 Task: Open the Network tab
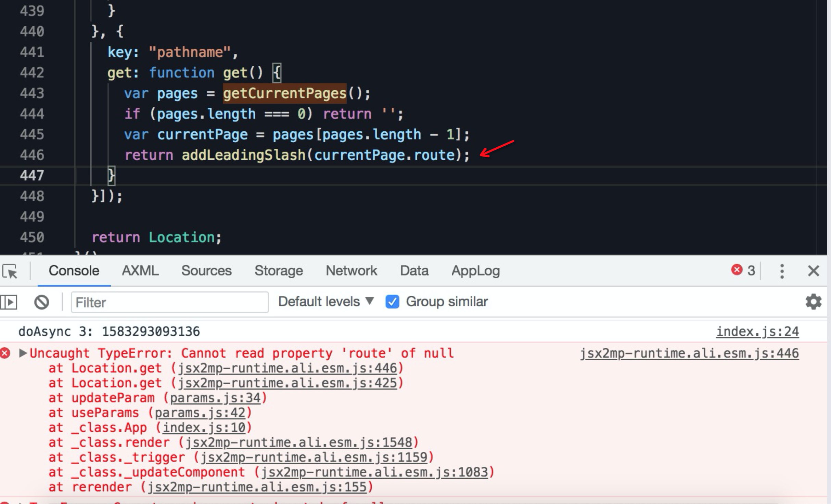click(351, 270)
